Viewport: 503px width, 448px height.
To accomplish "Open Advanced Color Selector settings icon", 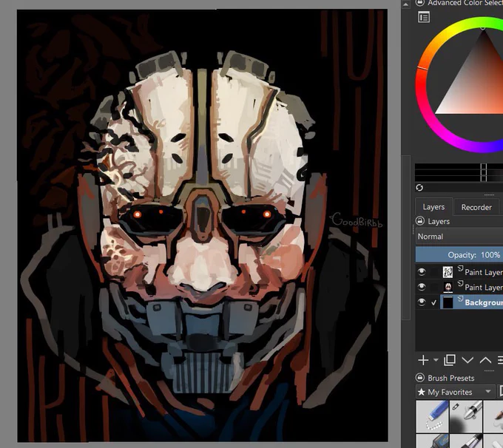I will pos(424,17).
